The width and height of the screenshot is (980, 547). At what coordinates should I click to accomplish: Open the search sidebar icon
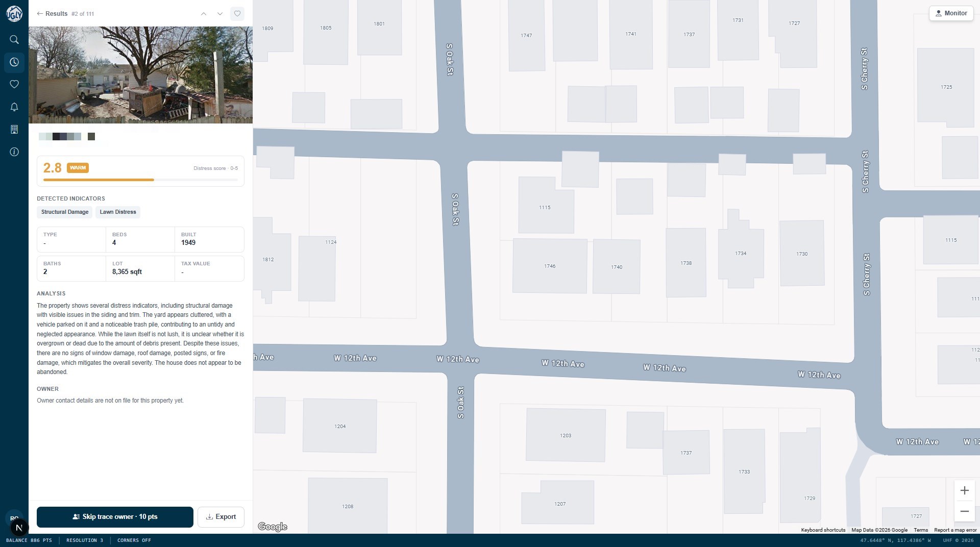(14, 39)
